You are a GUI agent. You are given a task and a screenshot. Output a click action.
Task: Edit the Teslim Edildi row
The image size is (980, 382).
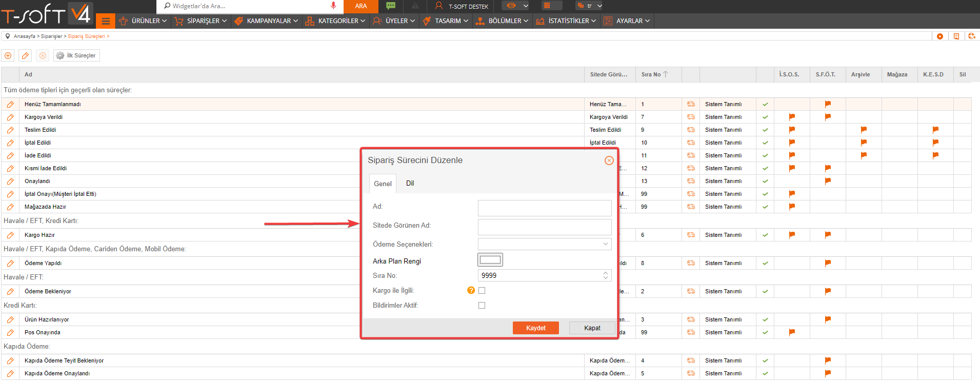10,130
